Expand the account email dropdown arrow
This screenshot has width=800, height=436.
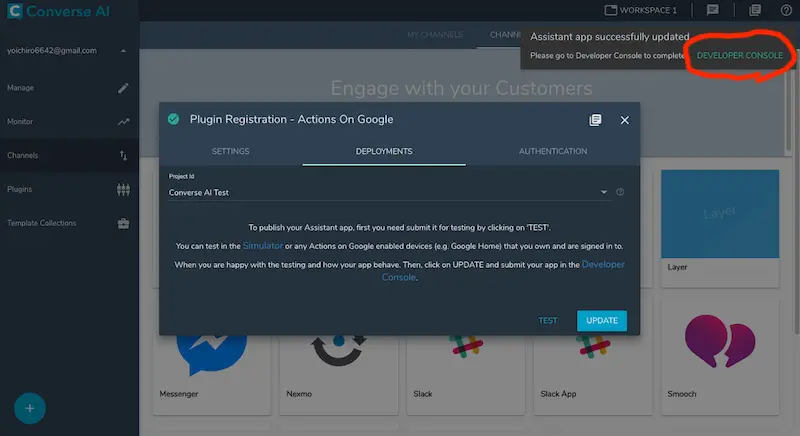coord(123,50)
